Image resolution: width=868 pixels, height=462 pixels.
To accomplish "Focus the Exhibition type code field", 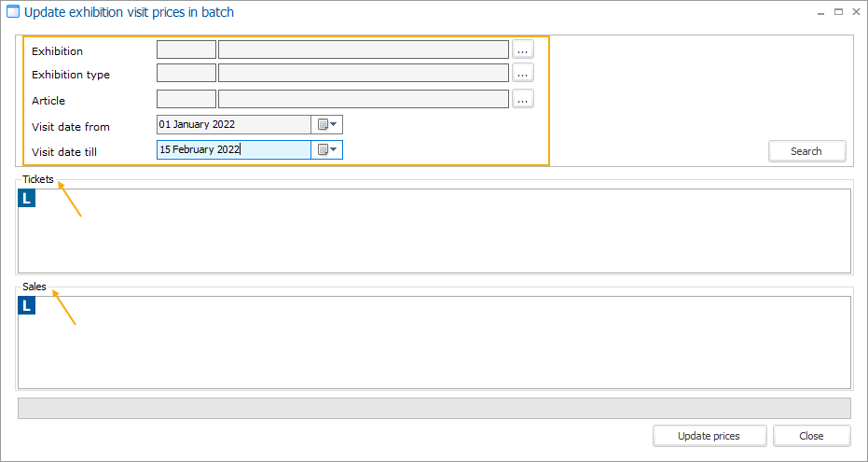I will [186, 74].
